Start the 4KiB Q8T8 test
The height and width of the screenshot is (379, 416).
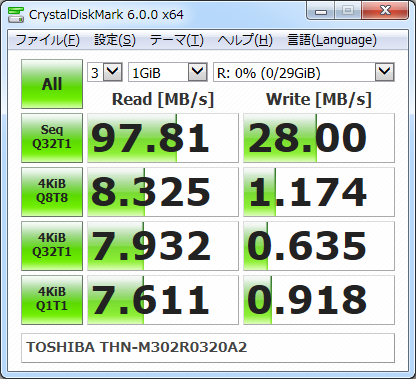[x=52, y=192]
